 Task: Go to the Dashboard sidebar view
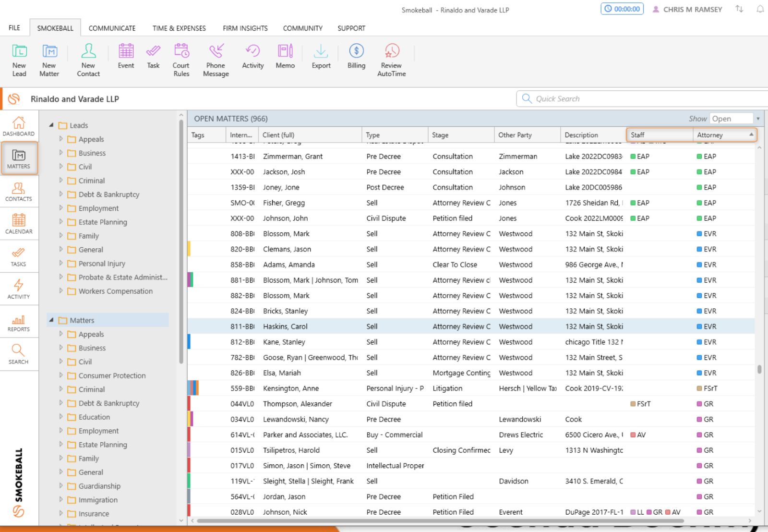click(19, 126)
